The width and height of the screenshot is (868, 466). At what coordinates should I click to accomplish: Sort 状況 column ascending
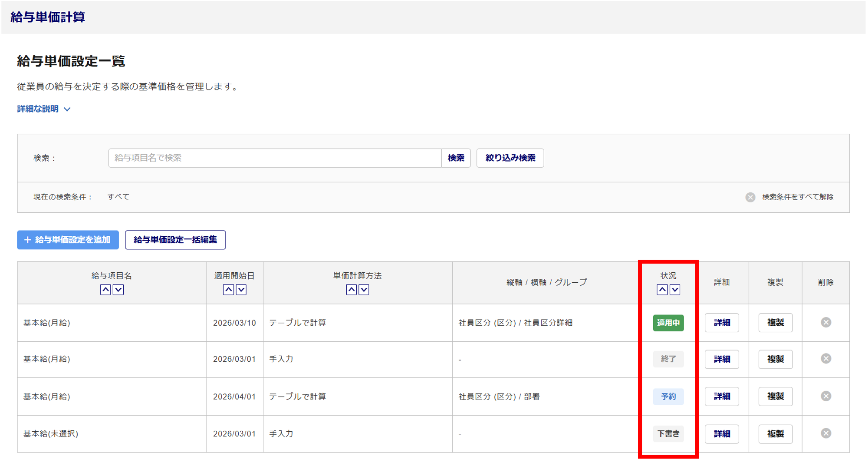point(662,290)
